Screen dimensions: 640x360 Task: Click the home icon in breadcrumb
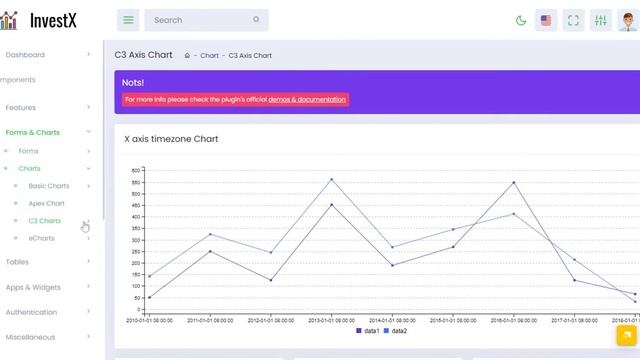(187, 55)
